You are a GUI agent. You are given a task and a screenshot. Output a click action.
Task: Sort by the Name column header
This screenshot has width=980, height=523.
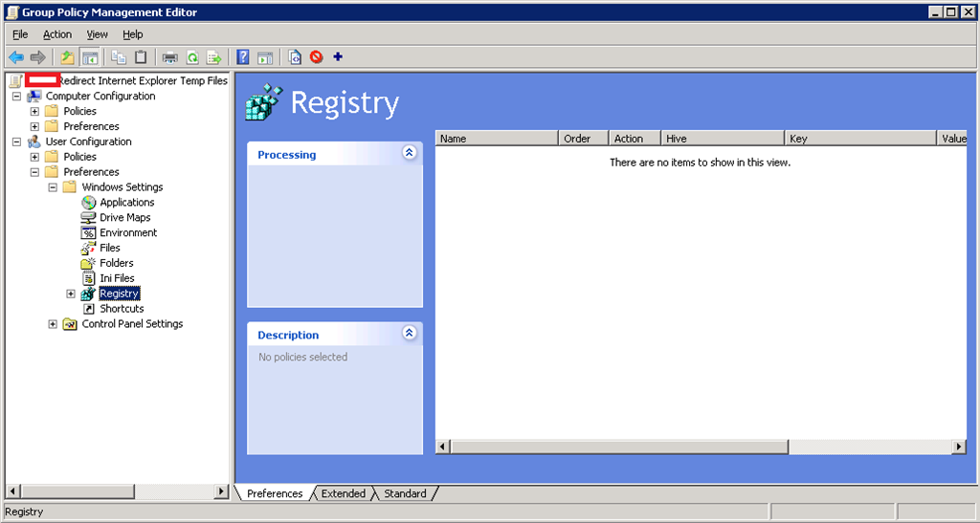pyautogui.click(x=497, y=139)
